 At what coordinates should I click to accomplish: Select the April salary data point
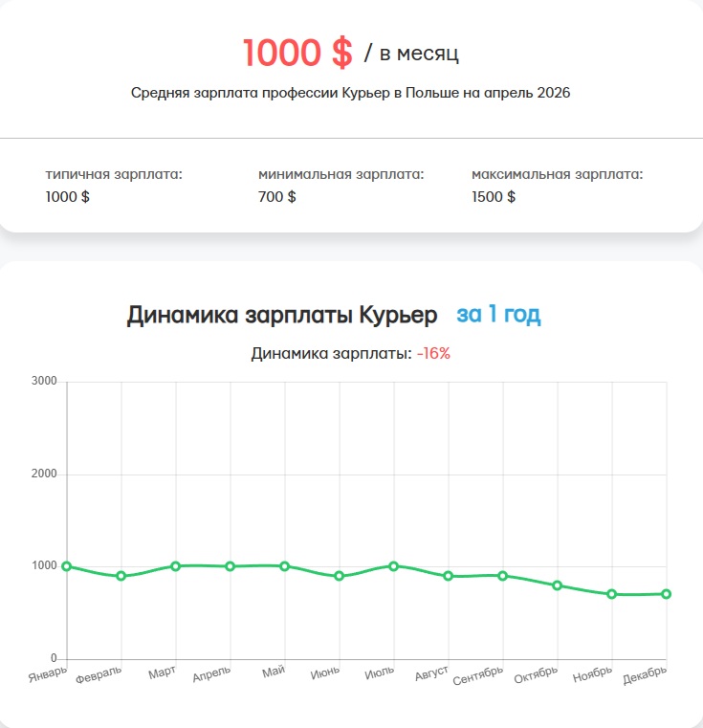pos(231,566)
